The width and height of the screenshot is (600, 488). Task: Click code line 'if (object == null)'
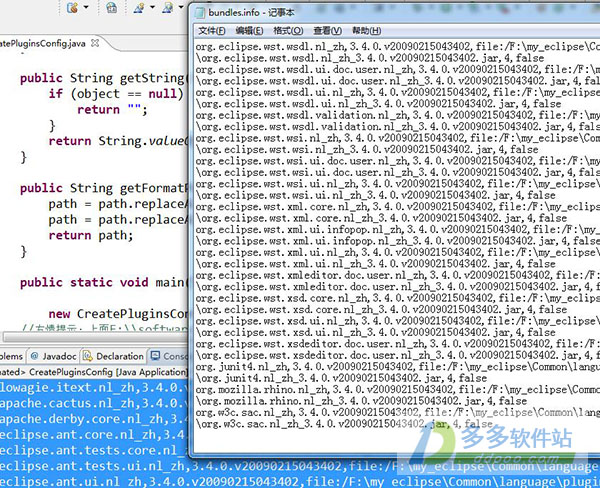pos(116,94)
